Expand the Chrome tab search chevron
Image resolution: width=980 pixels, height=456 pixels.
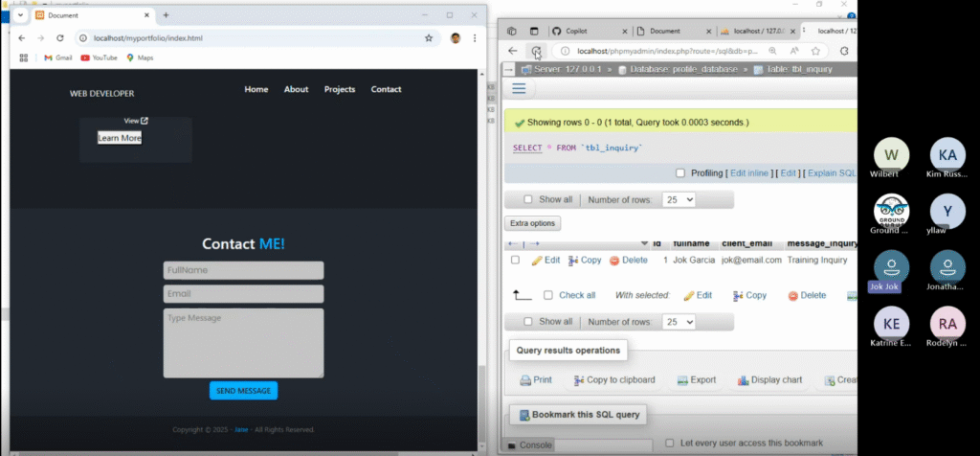click(20, 15)
